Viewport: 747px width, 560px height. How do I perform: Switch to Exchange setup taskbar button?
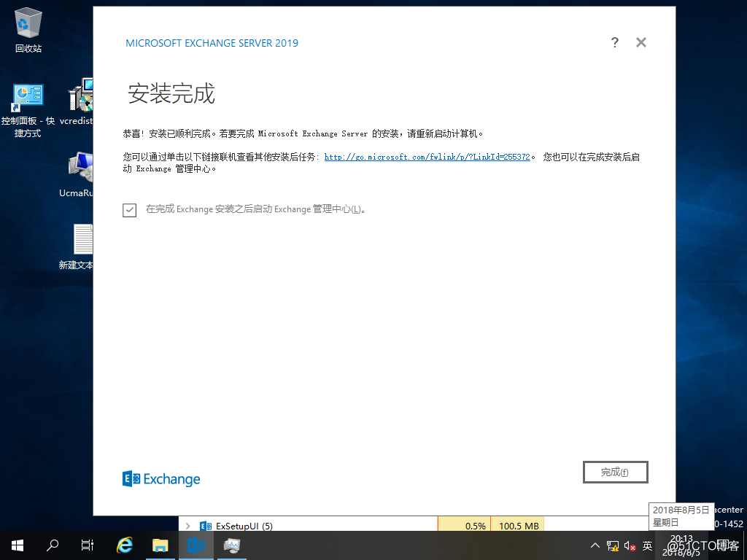[x=196, y=545]
